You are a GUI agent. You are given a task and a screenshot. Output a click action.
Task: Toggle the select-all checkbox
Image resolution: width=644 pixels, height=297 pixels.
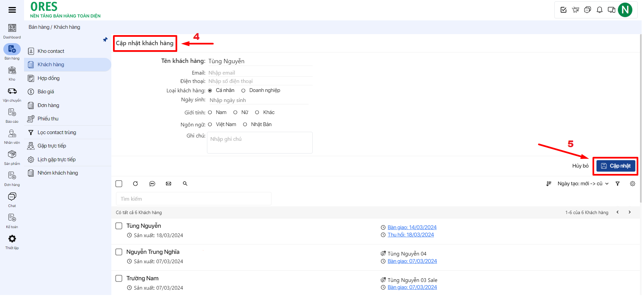[119, 184]
